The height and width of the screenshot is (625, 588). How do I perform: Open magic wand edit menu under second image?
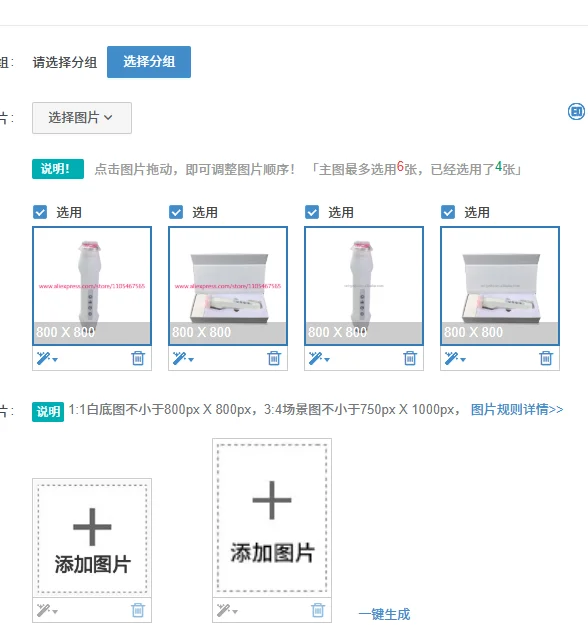point(183,358)
